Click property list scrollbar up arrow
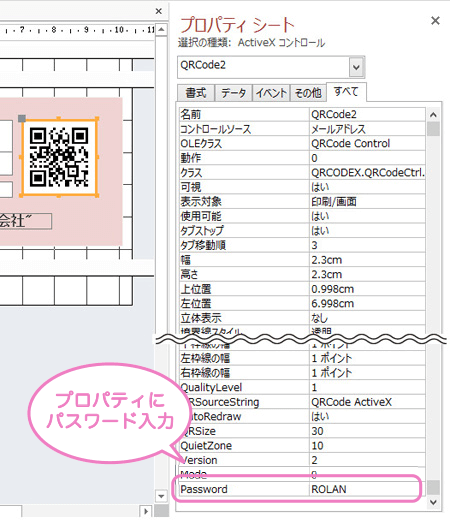 433,115
